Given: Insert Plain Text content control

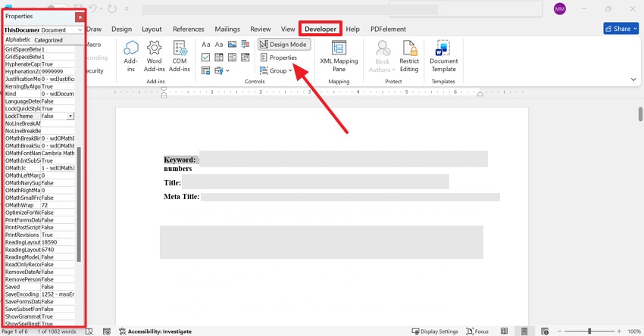Looking at the screenshot, I should coord(219,45).
